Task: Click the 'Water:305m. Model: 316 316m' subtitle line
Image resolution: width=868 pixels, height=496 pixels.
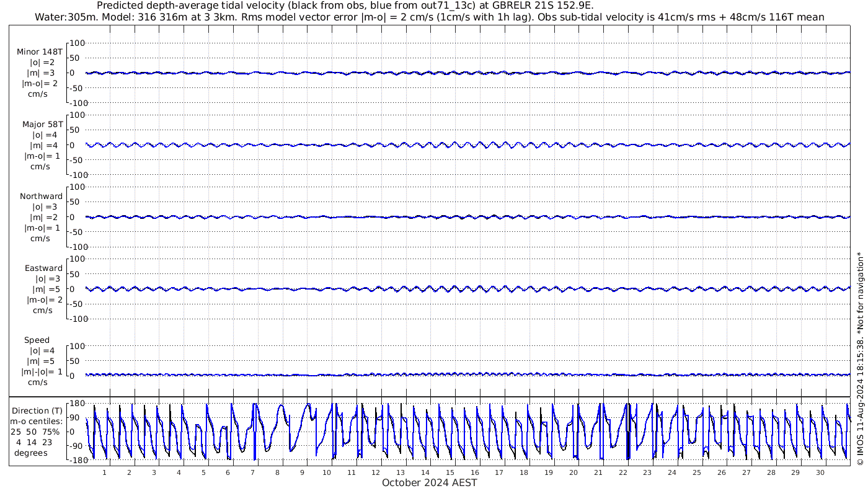Action: 430,17
